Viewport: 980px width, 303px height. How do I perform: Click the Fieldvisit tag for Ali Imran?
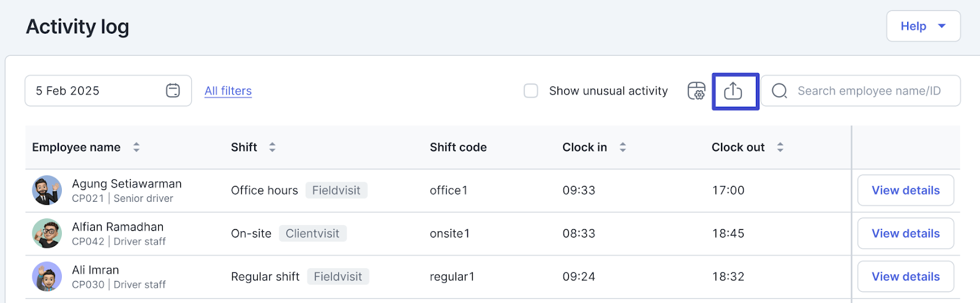click(337, 277)
